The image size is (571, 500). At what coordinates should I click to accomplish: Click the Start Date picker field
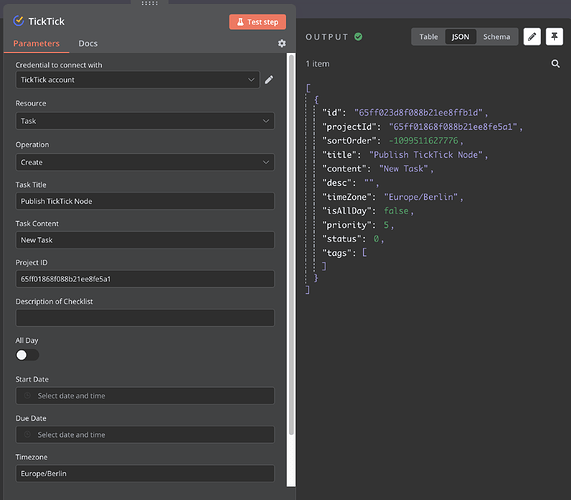(x=145, y=396)
